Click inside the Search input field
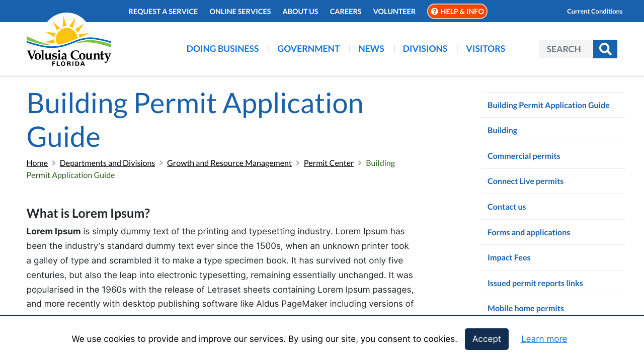The image size is (644, 362). [566, 49]
